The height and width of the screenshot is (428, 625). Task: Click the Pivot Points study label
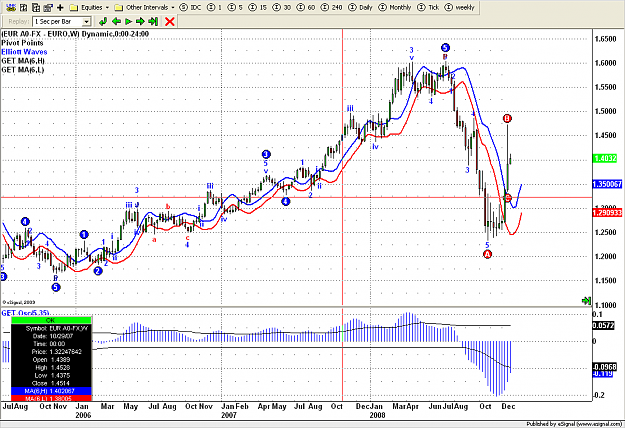coord(22,43)
